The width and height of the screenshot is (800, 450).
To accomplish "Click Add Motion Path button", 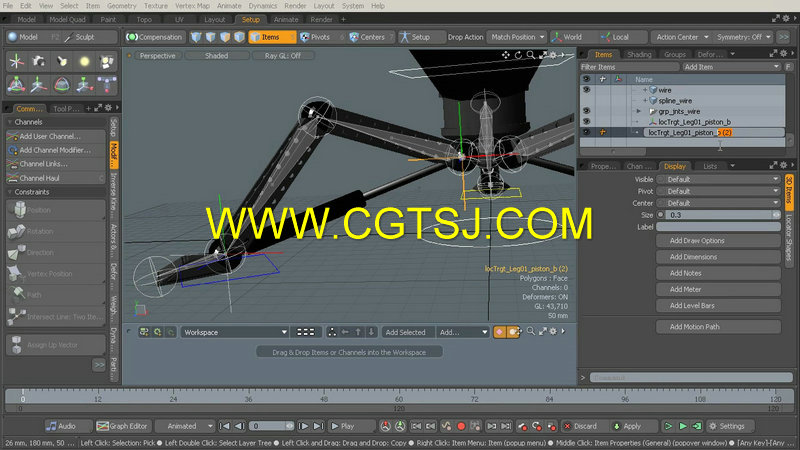I will tap(718, 327).
